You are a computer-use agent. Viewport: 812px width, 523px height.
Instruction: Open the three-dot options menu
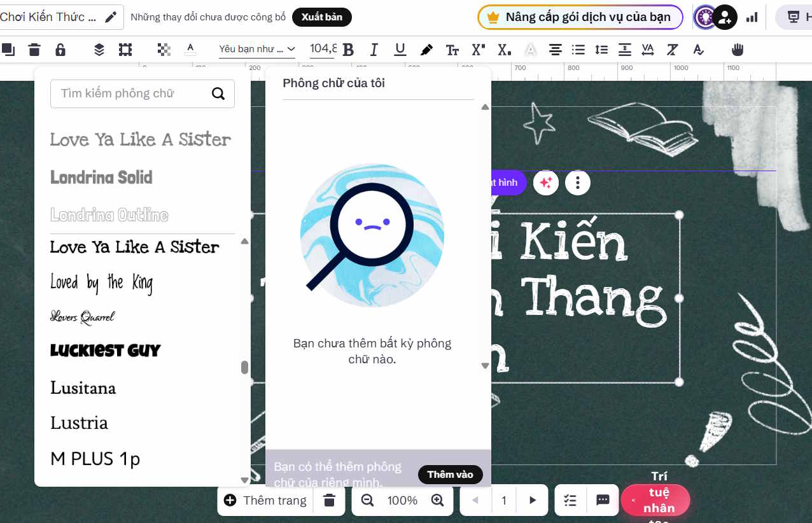point(577,183)
